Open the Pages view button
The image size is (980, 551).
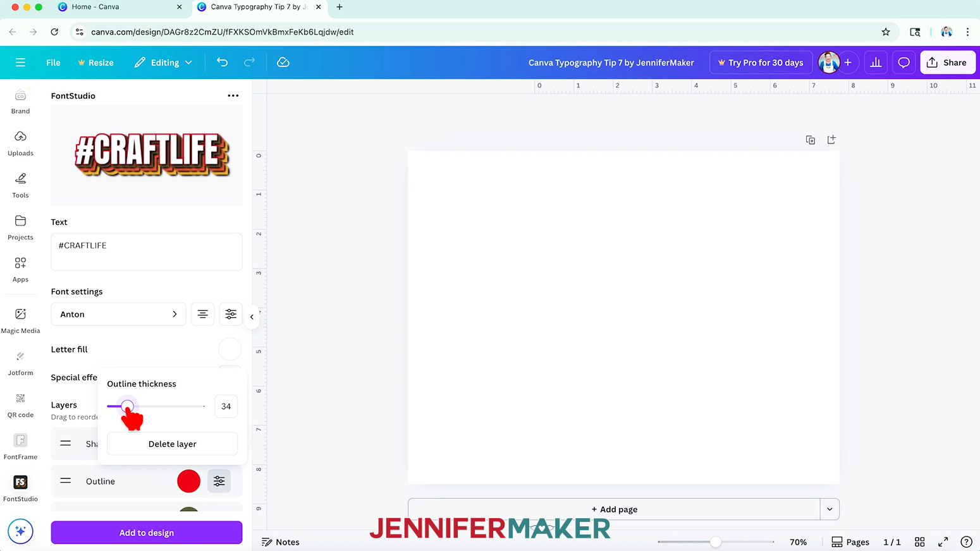tap(850, 542)
